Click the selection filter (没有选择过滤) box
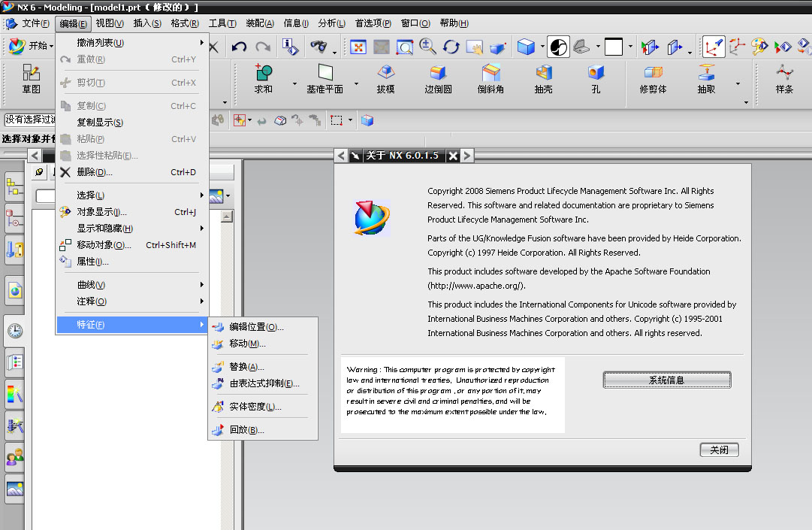Screen dimensions: 812x530 coord(30,120)
